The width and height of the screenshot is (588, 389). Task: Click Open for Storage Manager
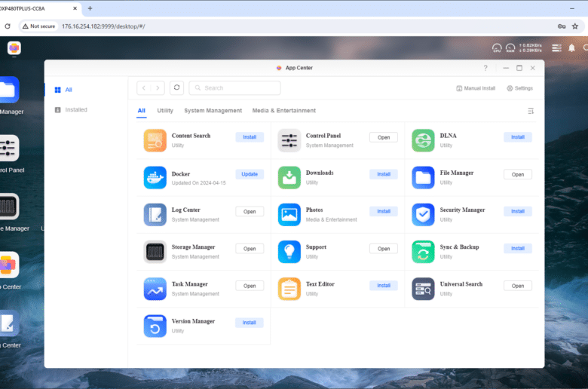250,249
